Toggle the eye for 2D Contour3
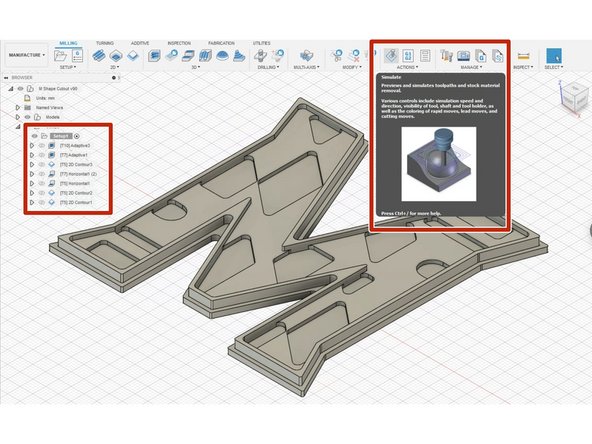This screenshot has width=592, height=444. click(x=42, y=165)
